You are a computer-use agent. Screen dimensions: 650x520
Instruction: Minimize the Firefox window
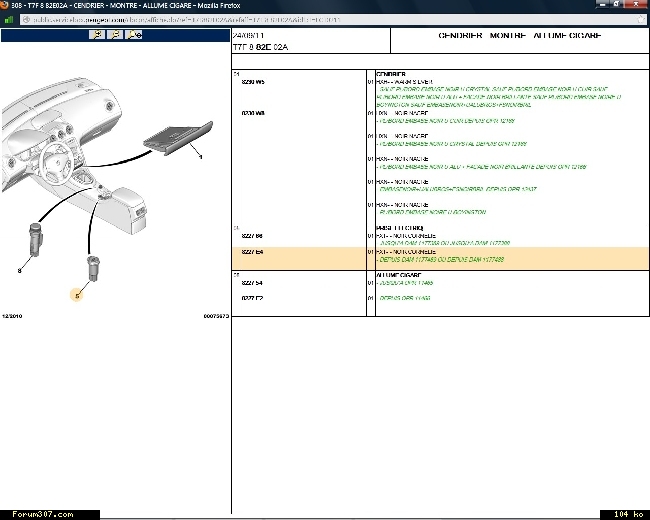pyautogui.click(x=602, y=4)
